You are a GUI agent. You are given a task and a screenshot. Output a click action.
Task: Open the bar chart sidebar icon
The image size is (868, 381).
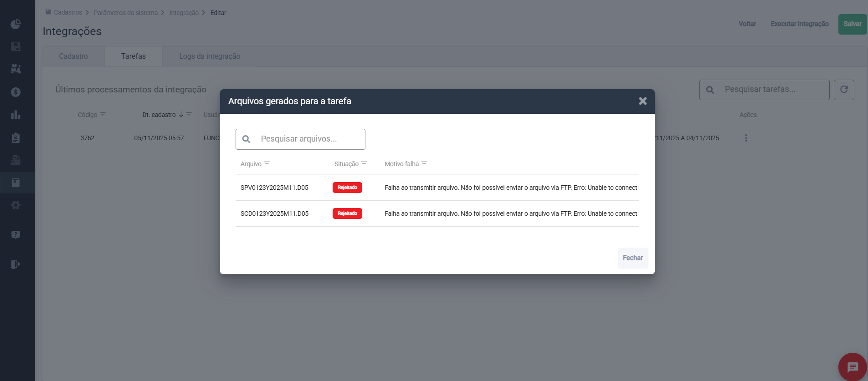coord(15,115)
